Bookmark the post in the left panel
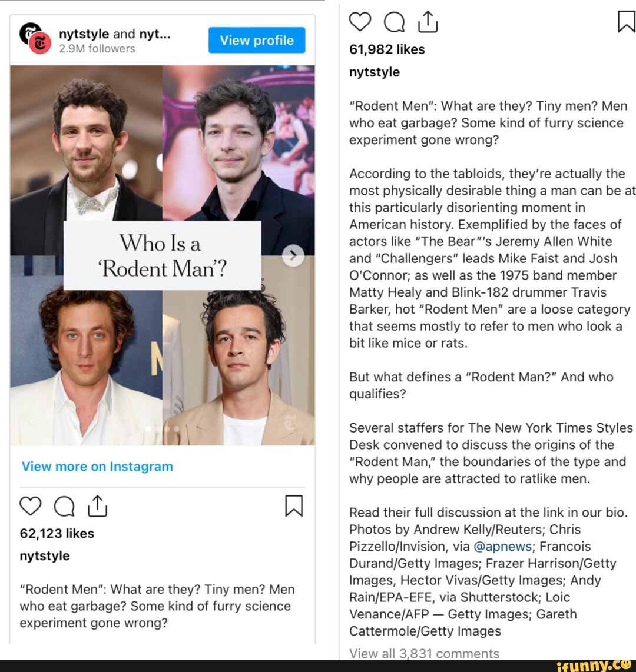This screenshot has height=672, width=636. click(x=294, y=506)
